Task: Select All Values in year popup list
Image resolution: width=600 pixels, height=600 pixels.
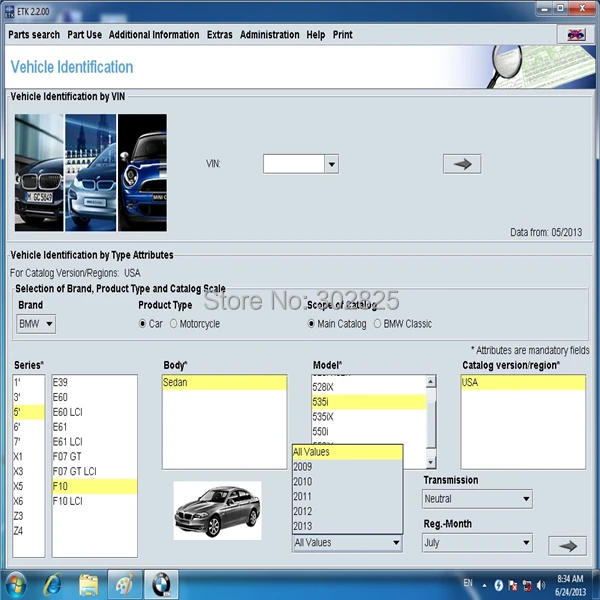Action: tap(347, 452)
